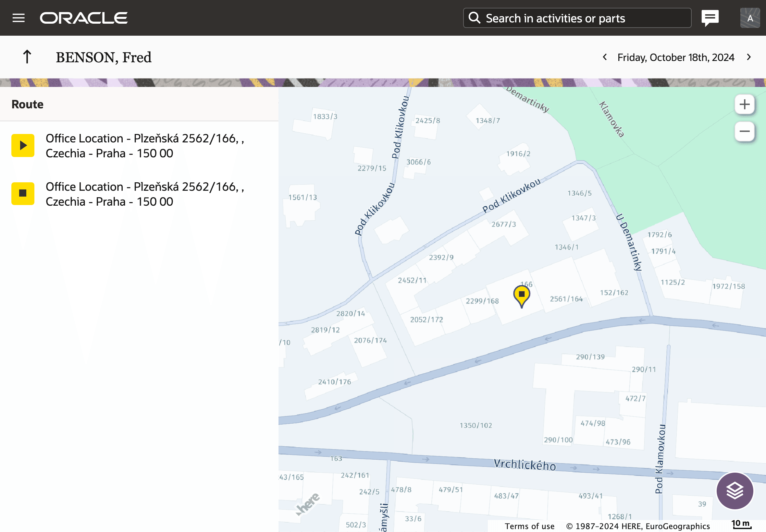Image resolution: width=766 pixels, height=532 pixels.
Task: Zoom in on the map
Action: pos(744,105)
